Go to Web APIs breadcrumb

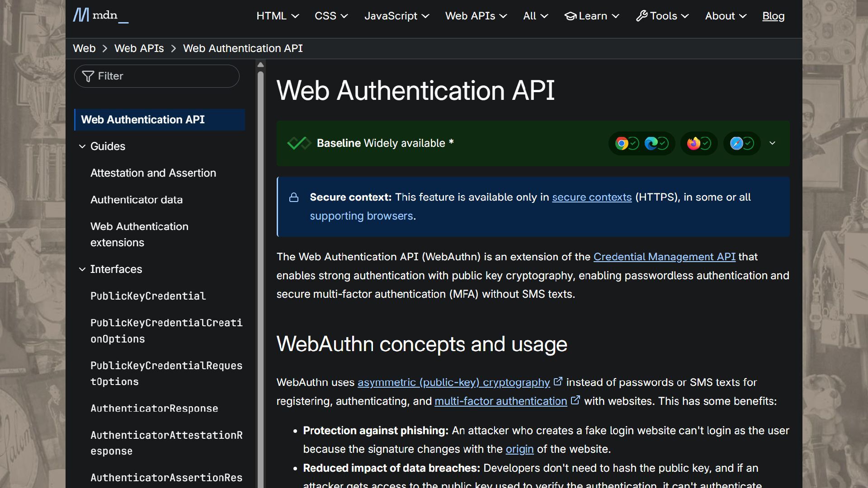tap(139, 48)
